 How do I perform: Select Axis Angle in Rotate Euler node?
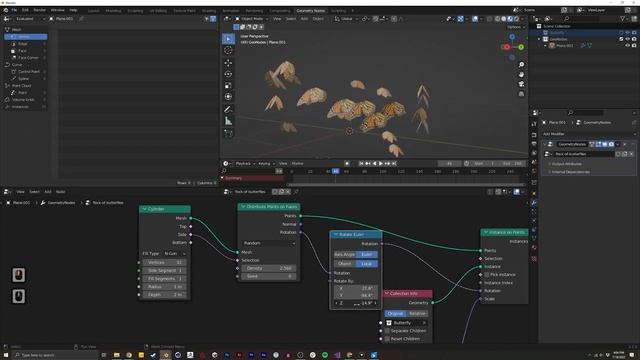click(345, 255)
